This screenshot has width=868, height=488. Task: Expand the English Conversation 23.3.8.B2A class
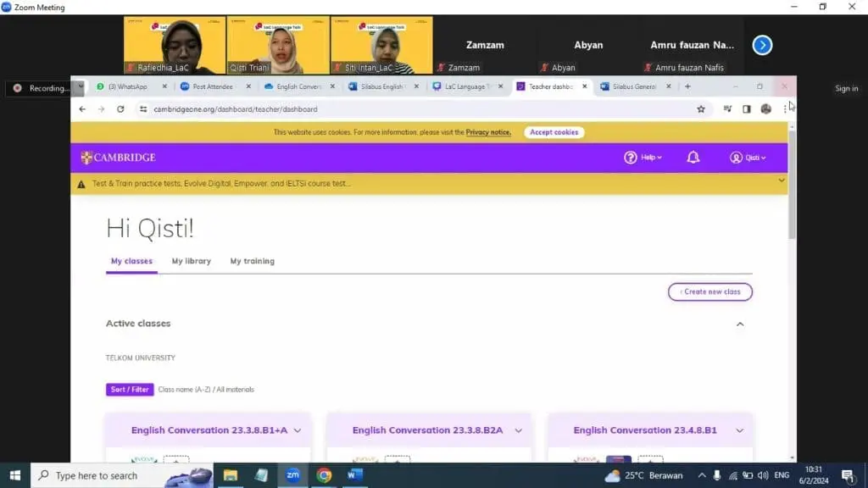coord(518,430)
